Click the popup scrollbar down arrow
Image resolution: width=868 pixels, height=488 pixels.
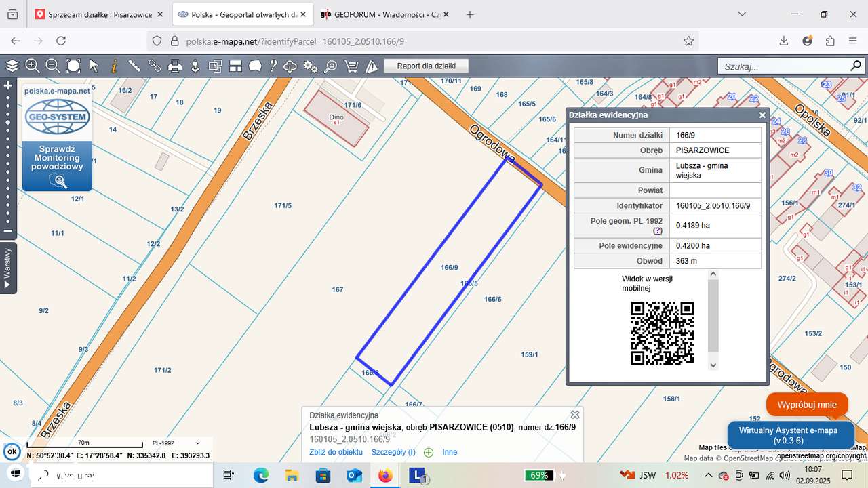[713, 365]
